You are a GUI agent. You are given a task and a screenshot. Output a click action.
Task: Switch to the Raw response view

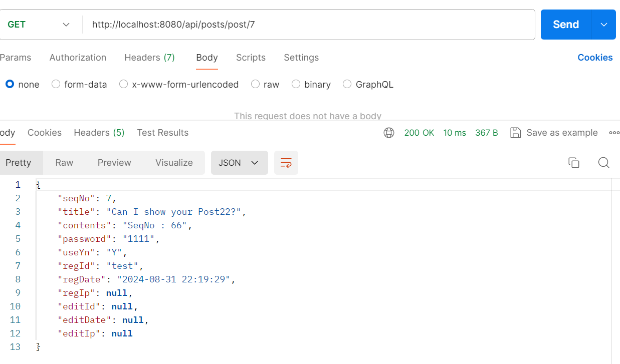coord(64,163)
